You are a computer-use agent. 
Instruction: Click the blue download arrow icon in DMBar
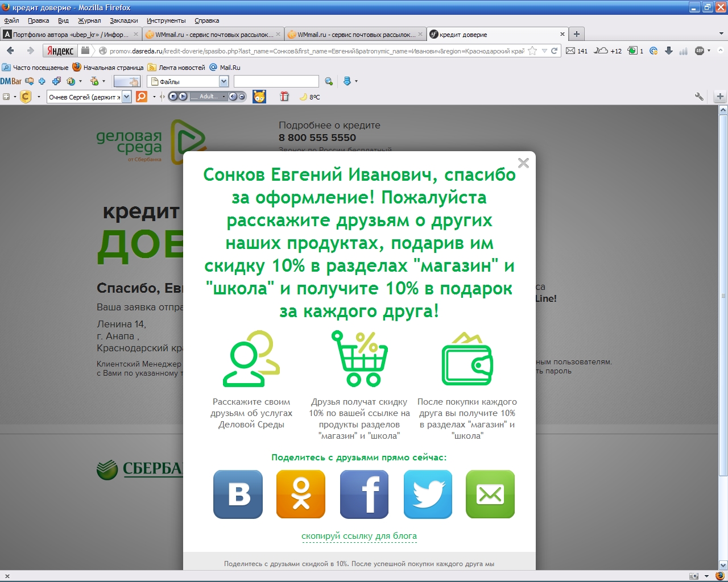point(347,81)
